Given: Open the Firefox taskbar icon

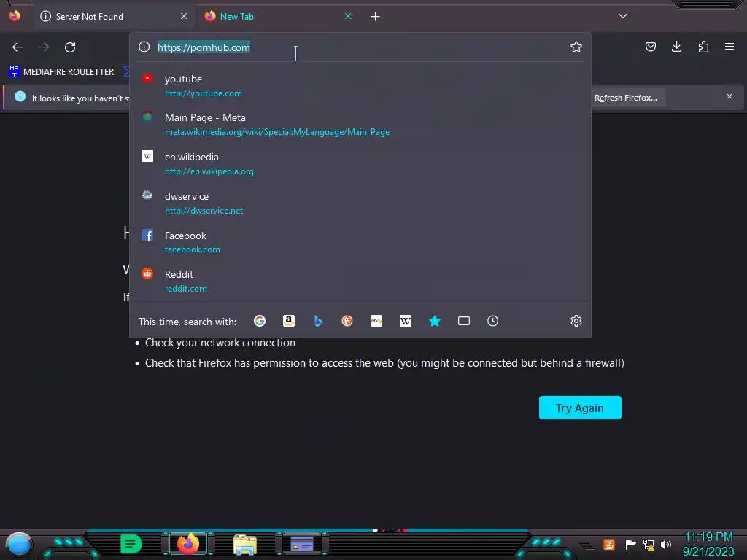Looking at the screenshot, I should pos(188,544).
